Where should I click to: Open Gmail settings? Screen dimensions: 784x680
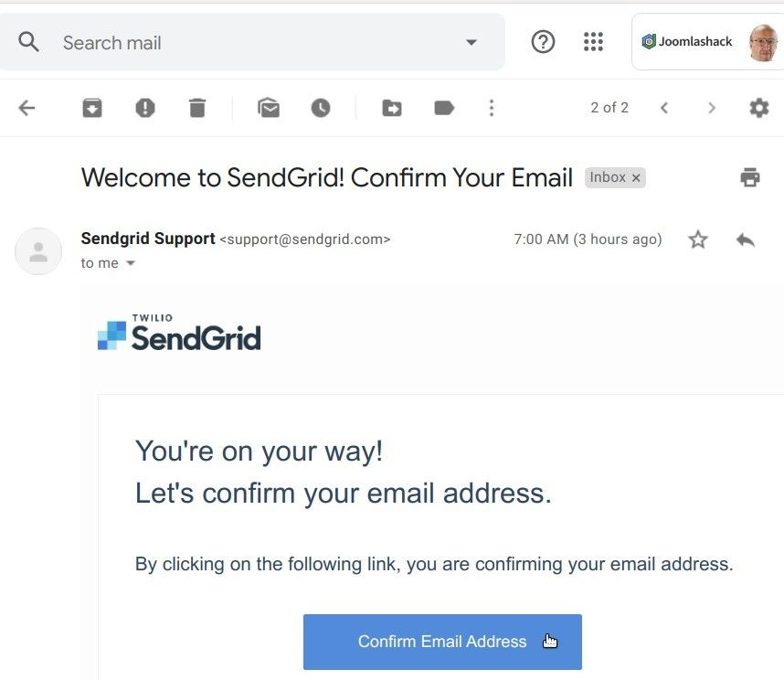[x=759, y=107]
